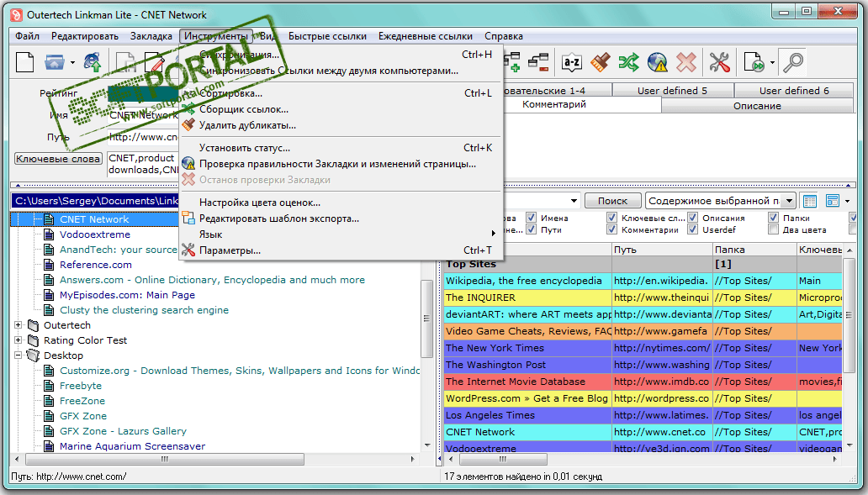
Task: Open dropdown arrow beside panel layout icon
Action: (848, 201)
